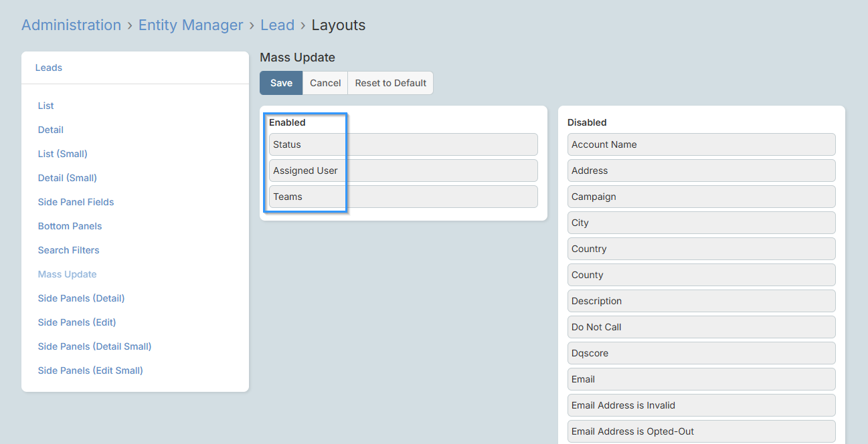Open the Lead breadcrumb link

277,25
